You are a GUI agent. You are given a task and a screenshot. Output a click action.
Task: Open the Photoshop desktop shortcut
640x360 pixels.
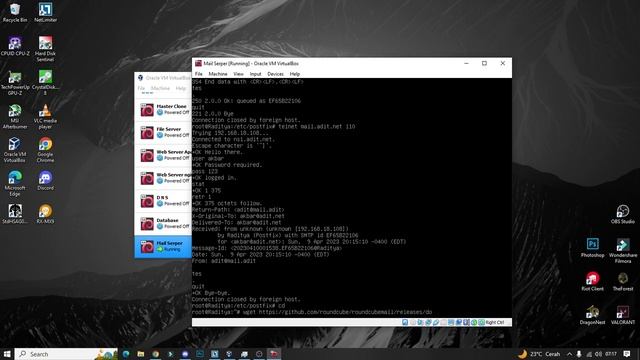(x=592, y=247)
